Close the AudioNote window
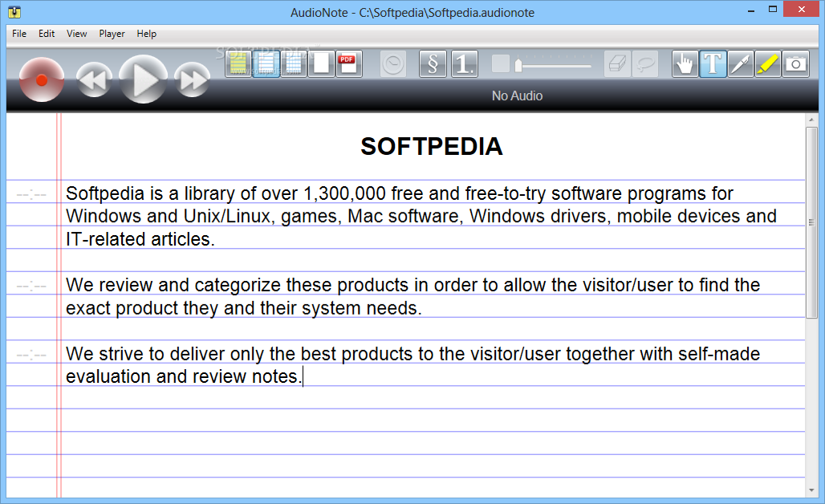Viewport: 825px width, 504px height. click(x=802, y=9)
